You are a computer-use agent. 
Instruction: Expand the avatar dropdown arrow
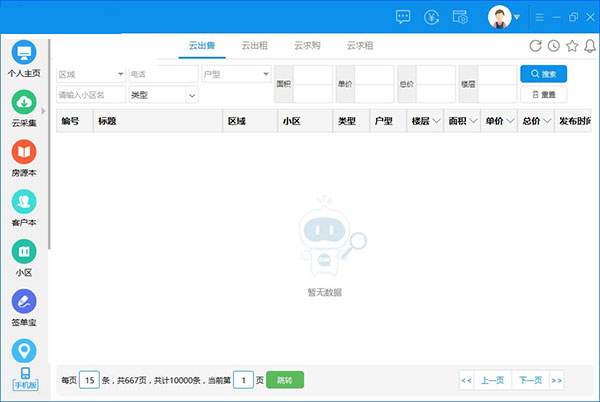(517, 17)
